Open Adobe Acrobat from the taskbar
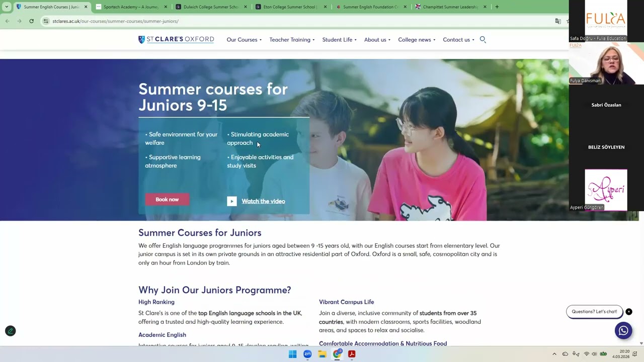Screen dimensions: 644x362 [352, 354]
